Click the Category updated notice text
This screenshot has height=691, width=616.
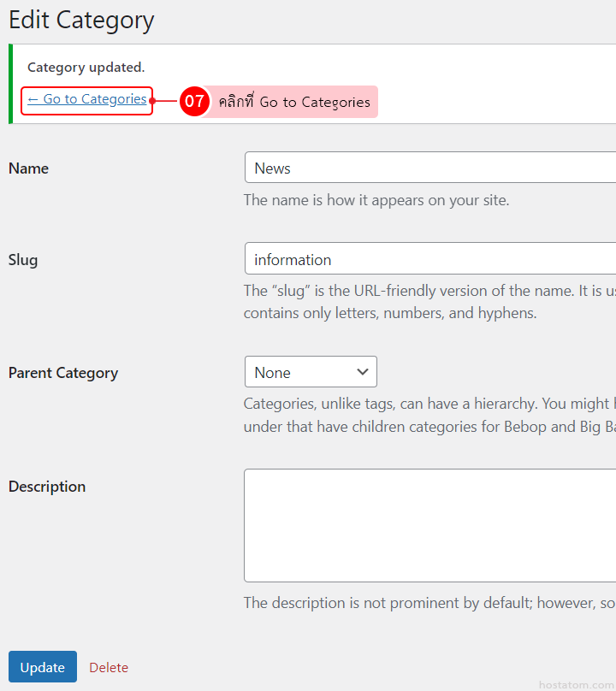[86, 68]
